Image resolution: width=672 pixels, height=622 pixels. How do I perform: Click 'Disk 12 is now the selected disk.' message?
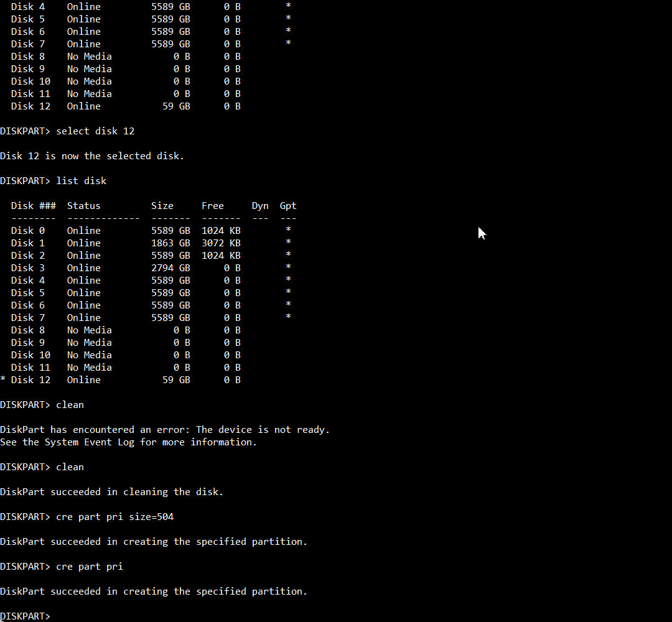point(92,156)
